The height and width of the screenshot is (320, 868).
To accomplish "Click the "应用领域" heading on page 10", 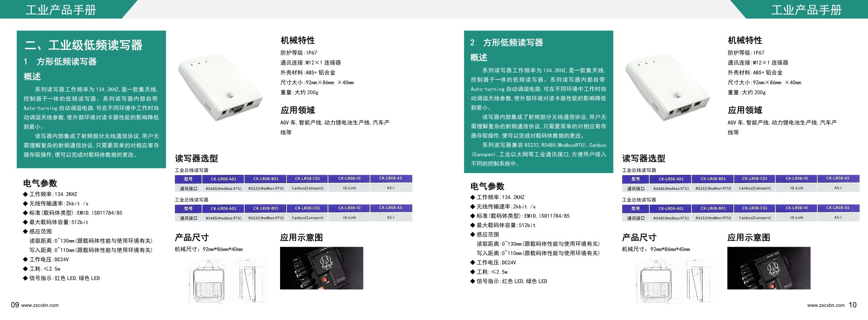I will tap(745, 110).
